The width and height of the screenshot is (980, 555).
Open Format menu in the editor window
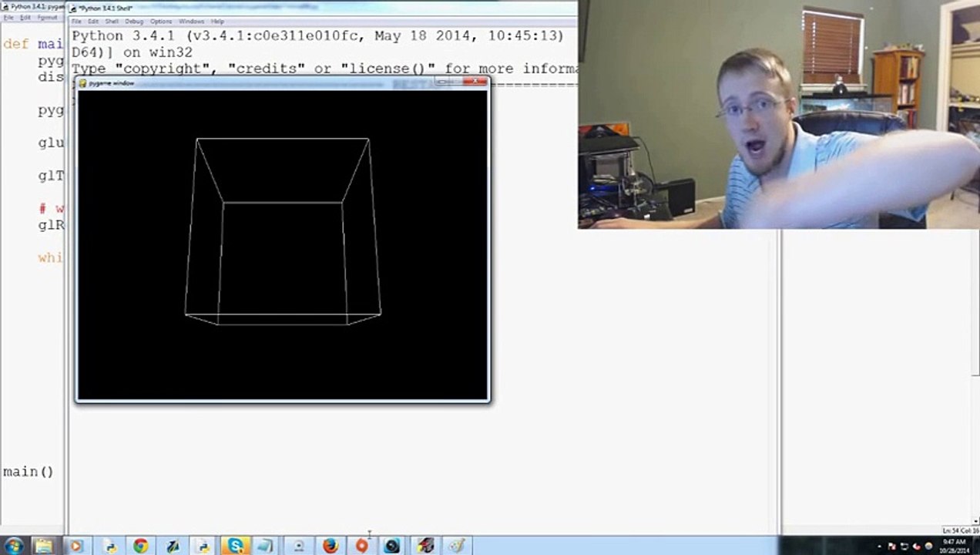coord(47,17)
